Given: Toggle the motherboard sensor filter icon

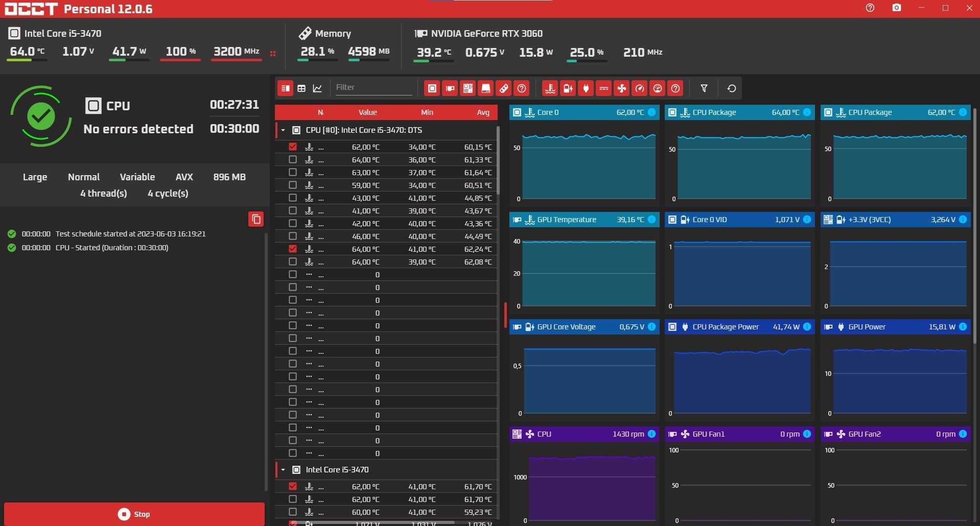Looking at the screenshot, I should point(468,88).
